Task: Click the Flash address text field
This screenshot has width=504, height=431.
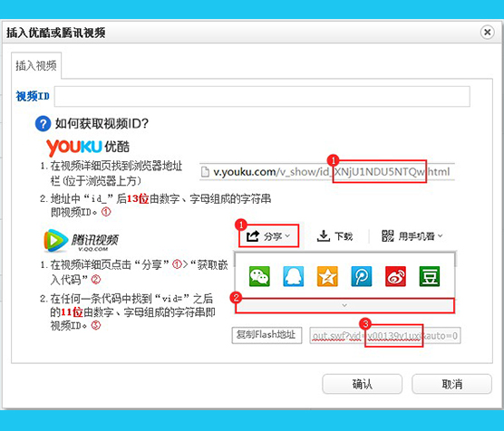Action: click(384, 336)
